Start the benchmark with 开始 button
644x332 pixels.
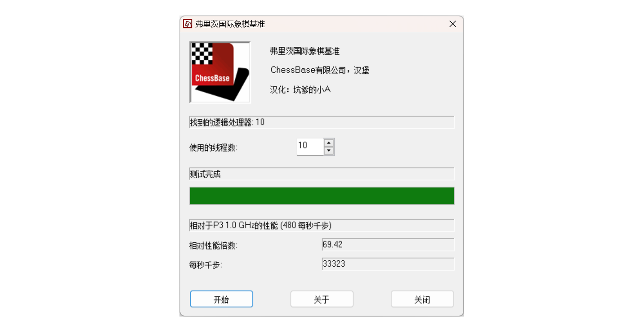click(222, 299)
